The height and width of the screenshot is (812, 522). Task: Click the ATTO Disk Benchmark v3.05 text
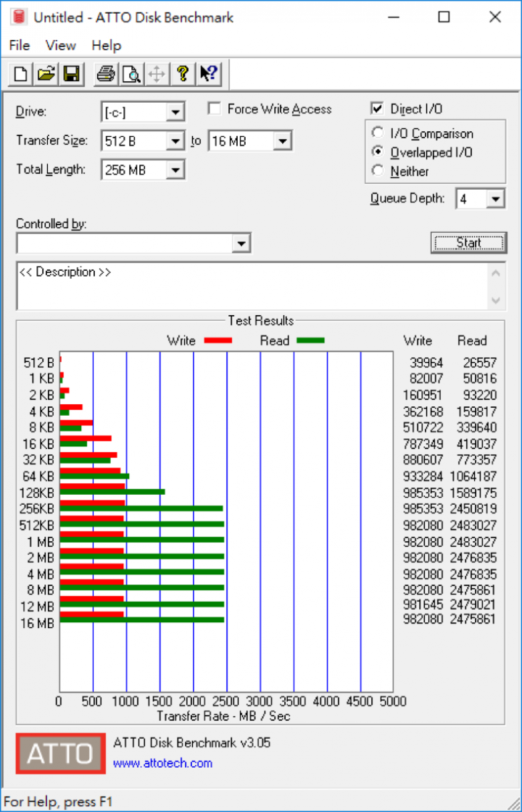pos(192,742)
